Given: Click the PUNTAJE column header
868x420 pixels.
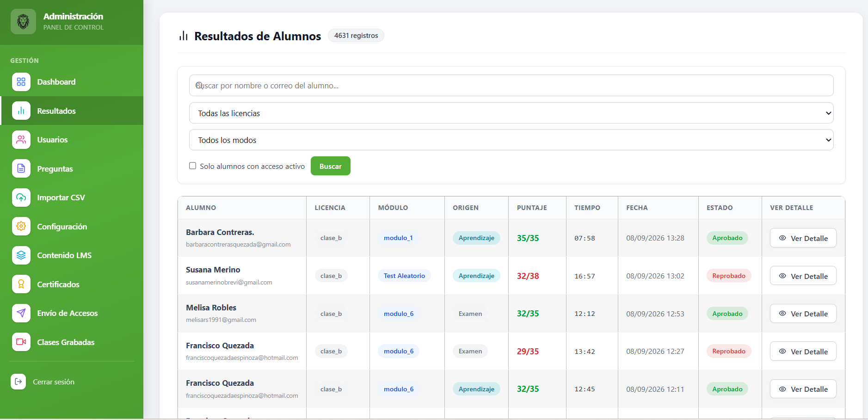Looking at the screenshot, I should tap(532, 208).
